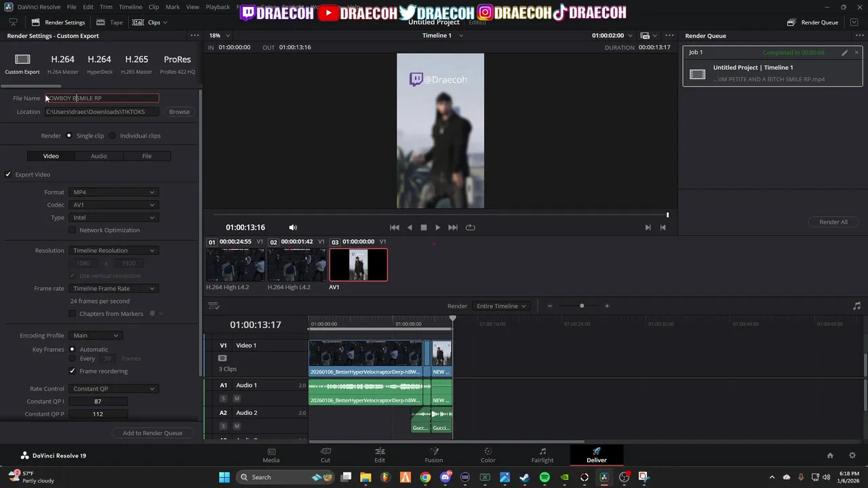Open viewer zoom percentage dropdown 18%
The width and height of the screenshot is (868, 488).
click(x=219, y=35)
